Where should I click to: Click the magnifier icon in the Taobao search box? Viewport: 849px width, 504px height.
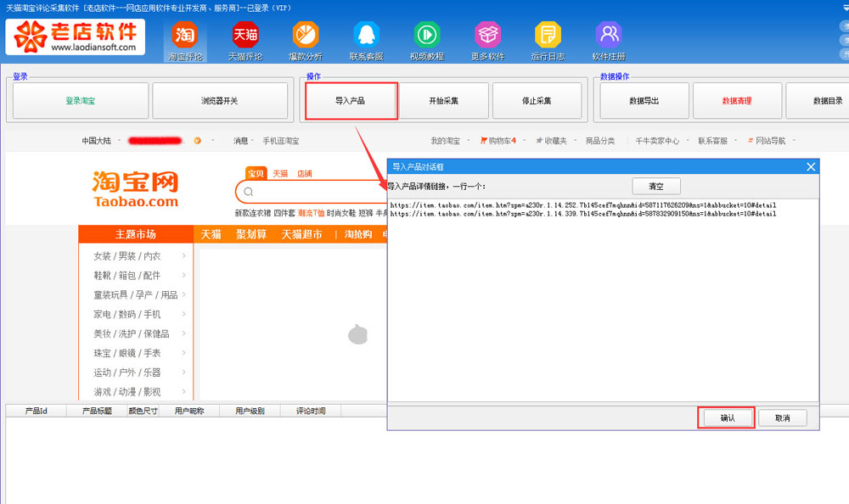tap(249, 192)
